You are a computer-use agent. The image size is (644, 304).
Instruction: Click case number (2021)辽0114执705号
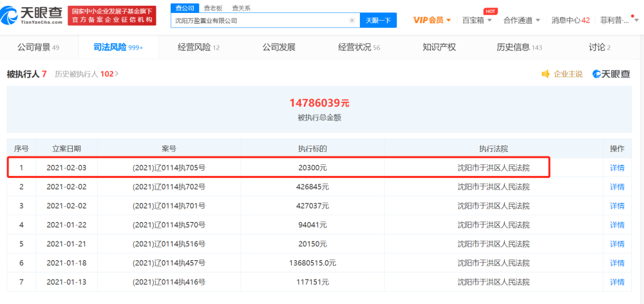(x=169, y=168)
